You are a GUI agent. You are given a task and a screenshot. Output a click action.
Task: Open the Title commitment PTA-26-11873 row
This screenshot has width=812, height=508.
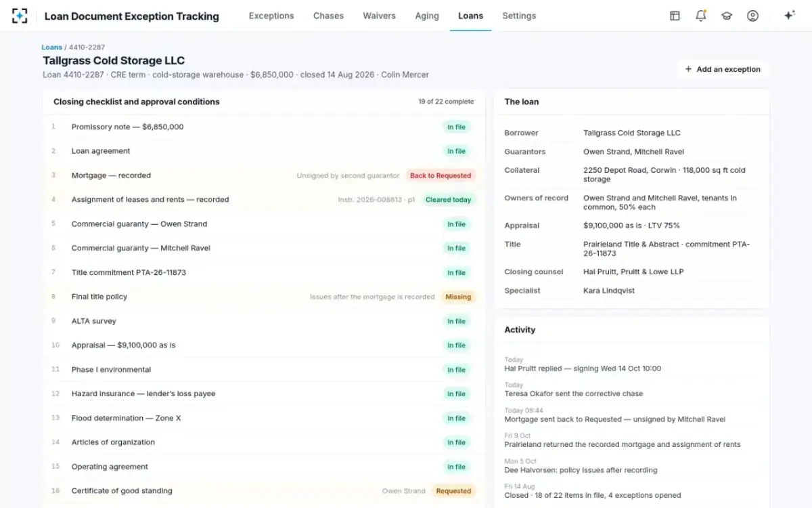click(264, 272)
